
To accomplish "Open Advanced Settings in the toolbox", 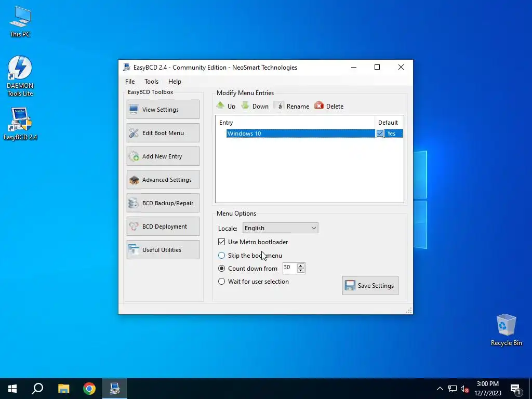I will [x=163, y=179].
